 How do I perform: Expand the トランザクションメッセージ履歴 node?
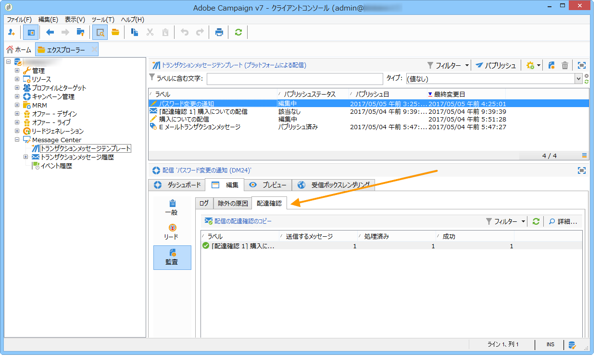[25, 157]
